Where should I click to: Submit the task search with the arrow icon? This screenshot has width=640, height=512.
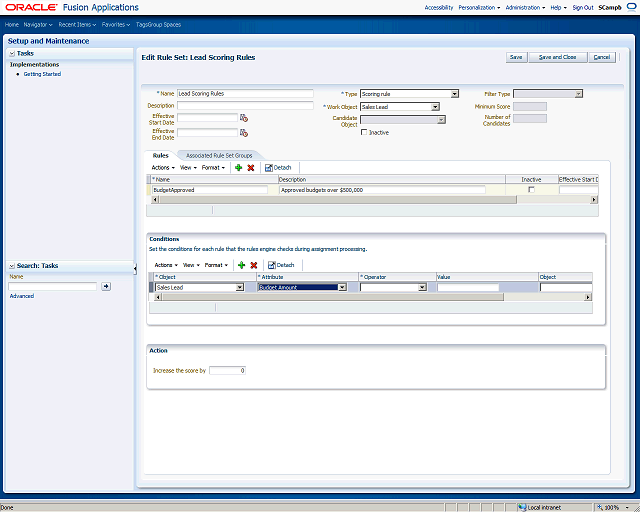pyautogui.click(x=106, y=286)
